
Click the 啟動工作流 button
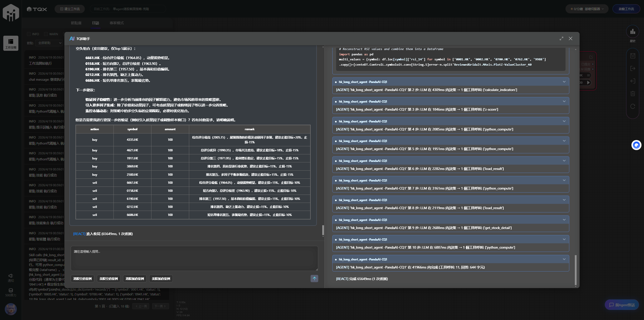click(626, 9)
